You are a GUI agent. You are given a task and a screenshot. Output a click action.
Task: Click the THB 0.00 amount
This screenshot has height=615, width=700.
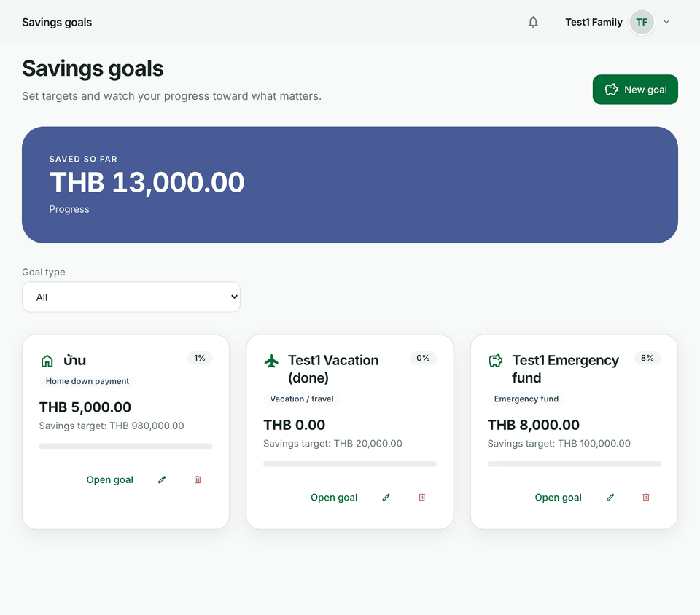click(x=294, y=425)
